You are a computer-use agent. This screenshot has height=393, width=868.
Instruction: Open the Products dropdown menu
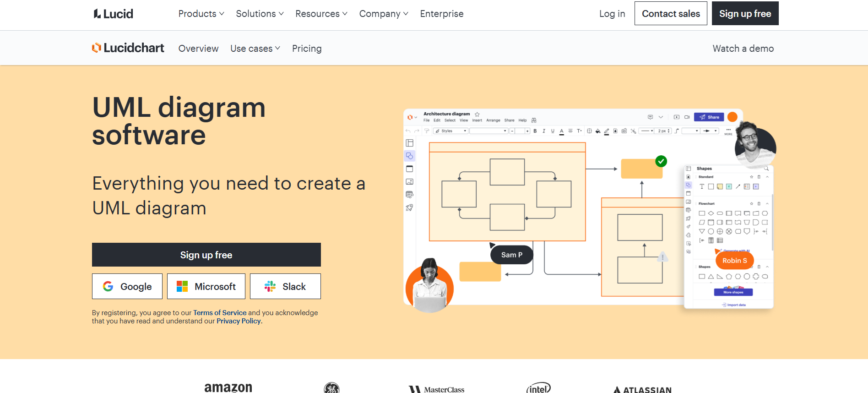click(201, 14)
